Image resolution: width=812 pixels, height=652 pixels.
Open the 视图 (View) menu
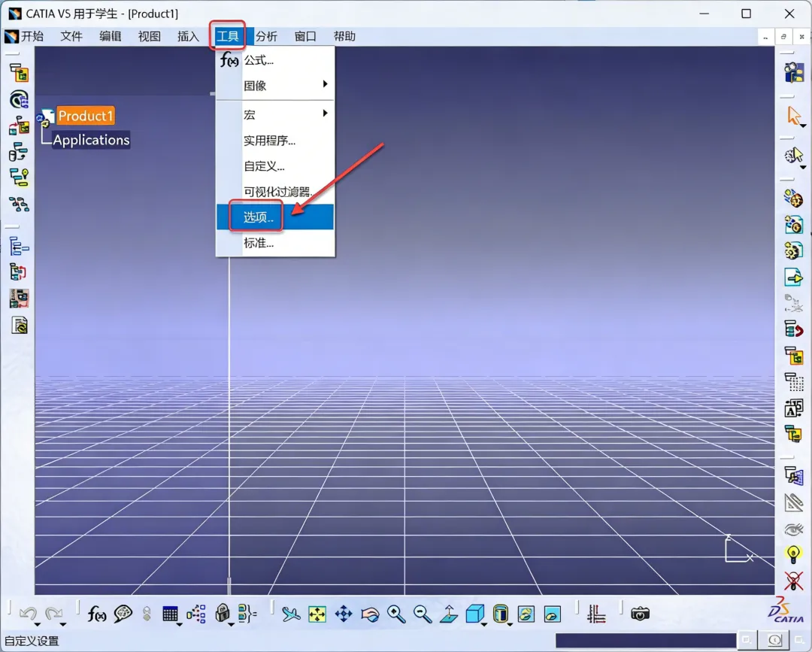149,36
